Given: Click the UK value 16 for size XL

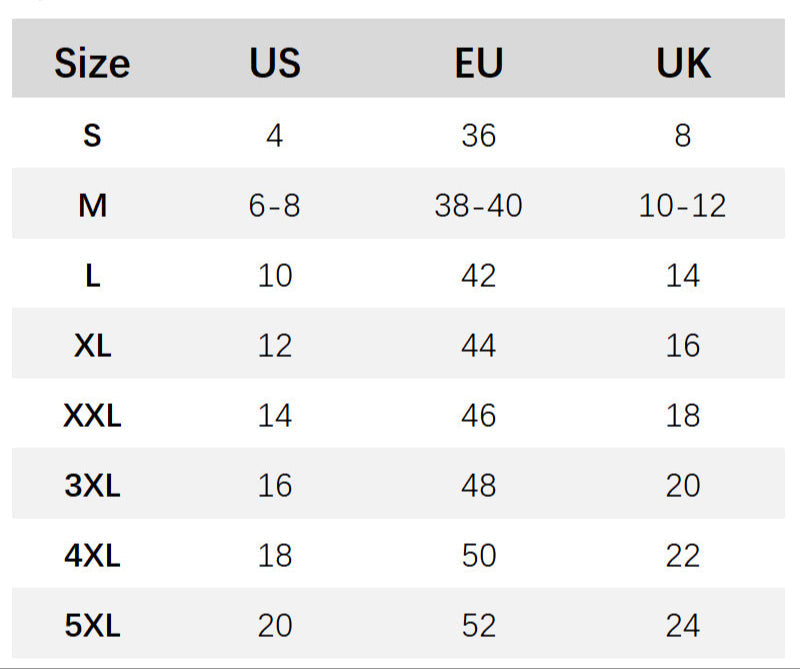Looking at the screenshot, I should 683,346.
